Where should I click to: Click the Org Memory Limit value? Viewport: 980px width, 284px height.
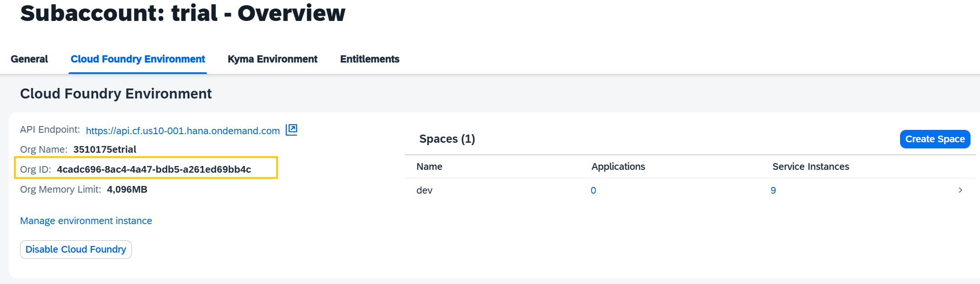127,189
